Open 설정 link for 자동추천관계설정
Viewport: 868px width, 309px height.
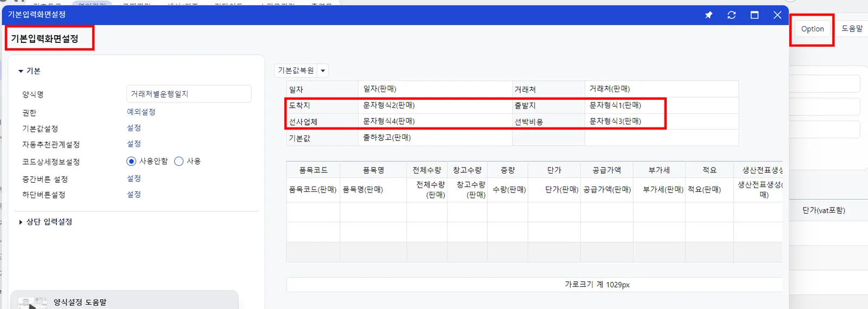134,144
